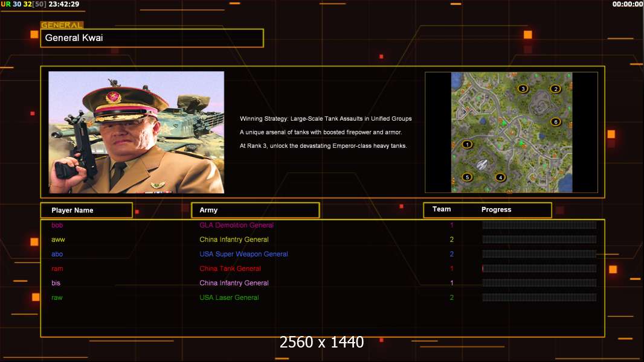
Task: Click General Kwai's portrait image
Action: 137,132
